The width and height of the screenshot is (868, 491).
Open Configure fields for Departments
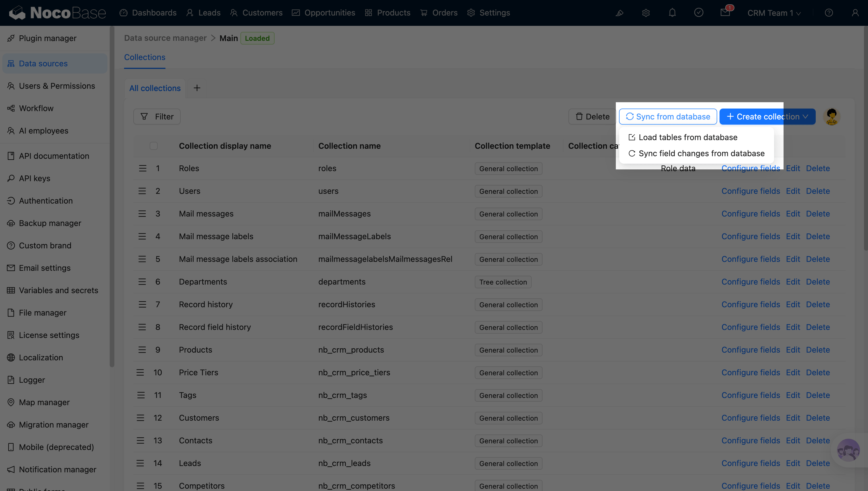click(750, 282)
